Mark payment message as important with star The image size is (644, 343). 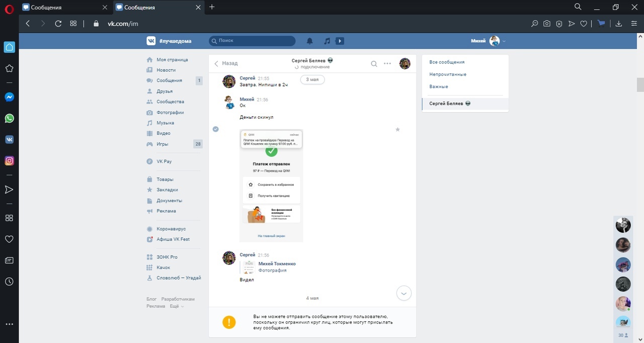[397, 130]
